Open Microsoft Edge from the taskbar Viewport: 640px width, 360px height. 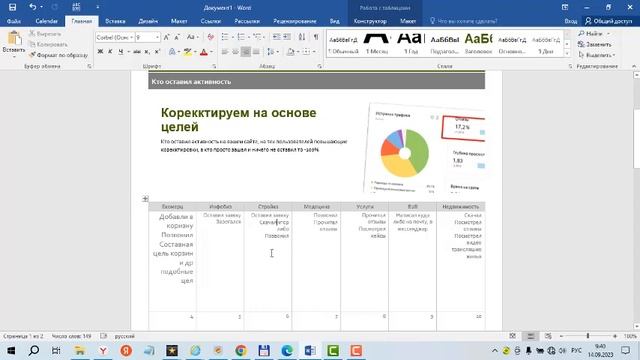[x=287, y=351]
